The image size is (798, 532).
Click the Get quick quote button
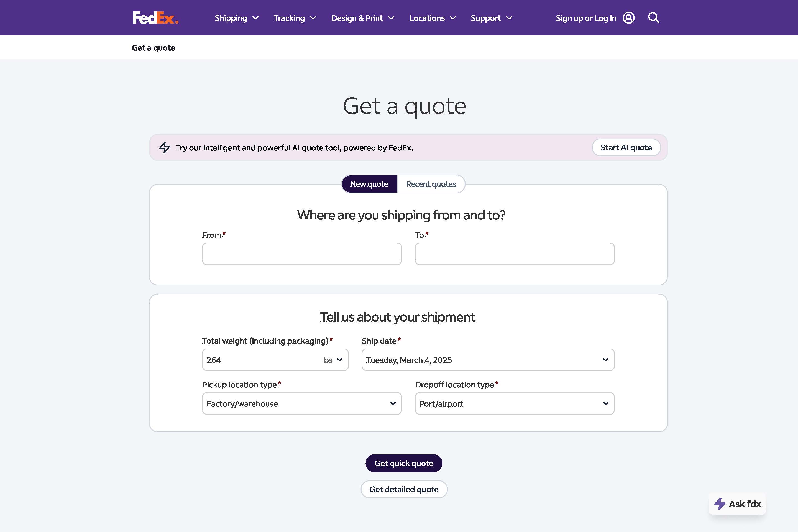404,463
